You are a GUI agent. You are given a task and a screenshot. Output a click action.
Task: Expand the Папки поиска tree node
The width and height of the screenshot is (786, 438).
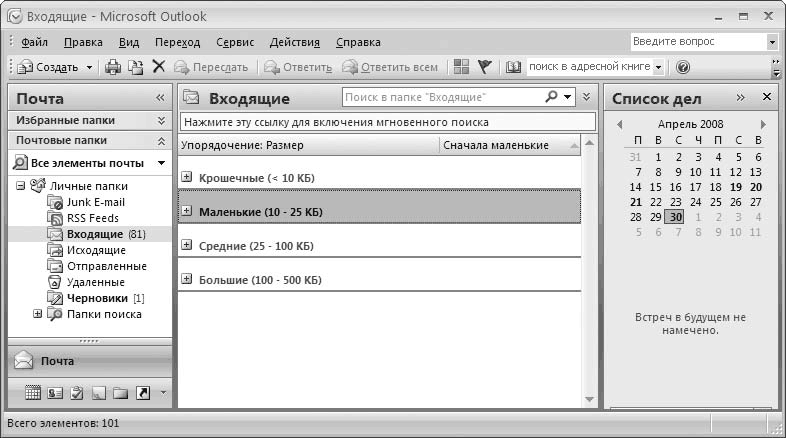pyautogui.click(x=38, y=314)
